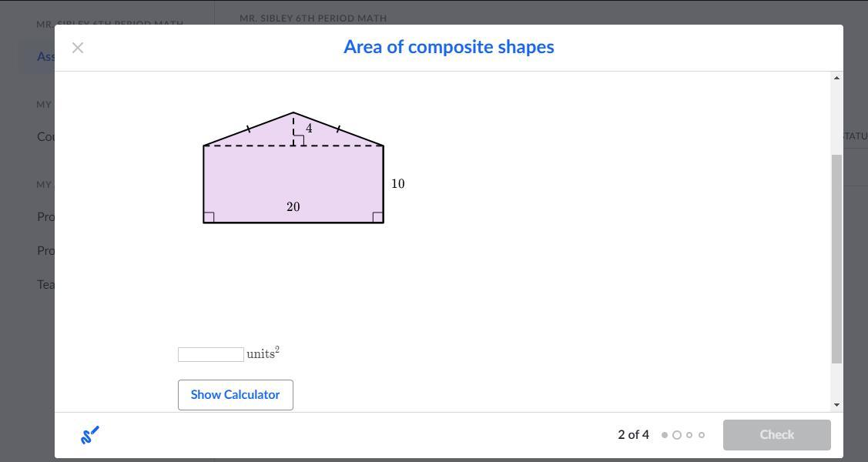
Task: Click the 'Area of composite shapes' title
Action: 449,47
